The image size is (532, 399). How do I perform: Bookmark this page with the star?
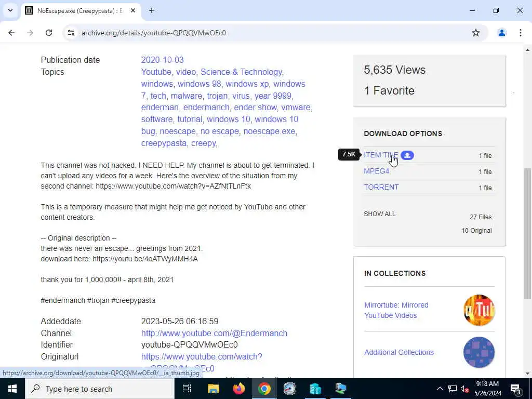click(x=476, y=33)
